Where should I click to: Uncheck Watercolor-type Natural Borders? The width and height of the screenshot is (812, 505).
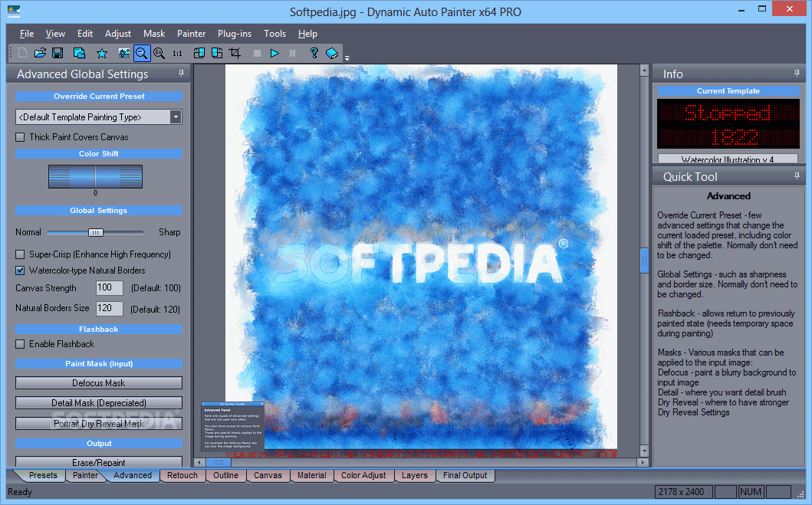point(20,271)
